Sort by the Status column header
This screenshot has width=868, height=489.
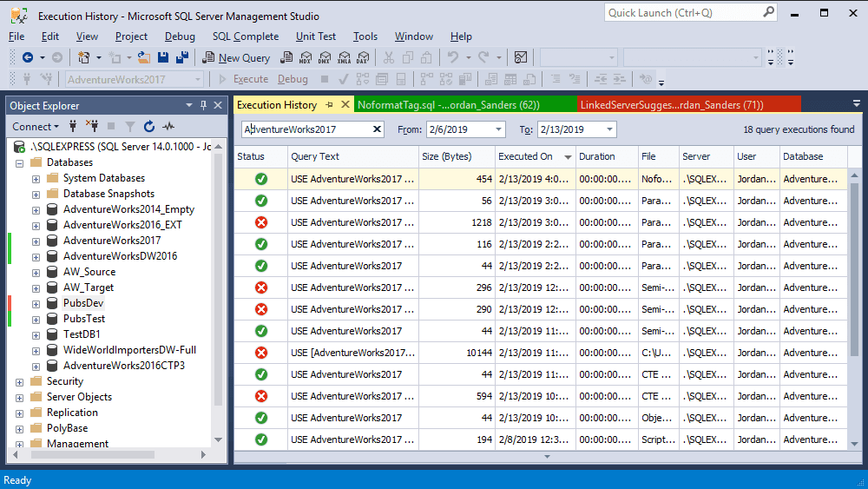[x=260, y=156]
